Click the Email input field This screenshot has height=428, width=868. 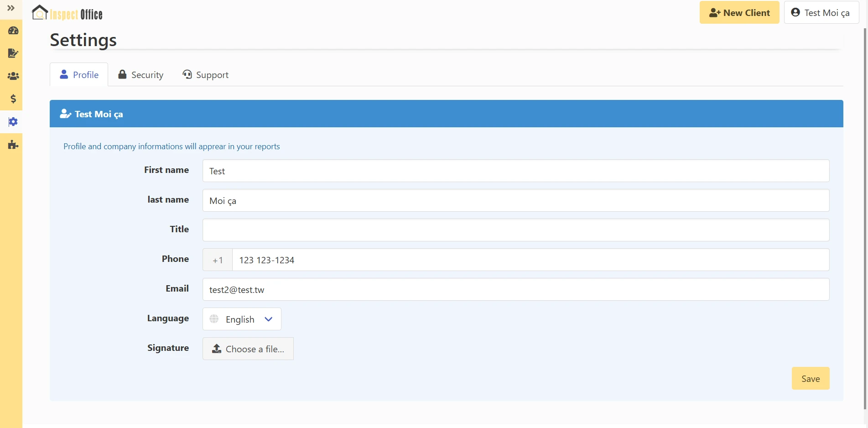click(515, 290)
